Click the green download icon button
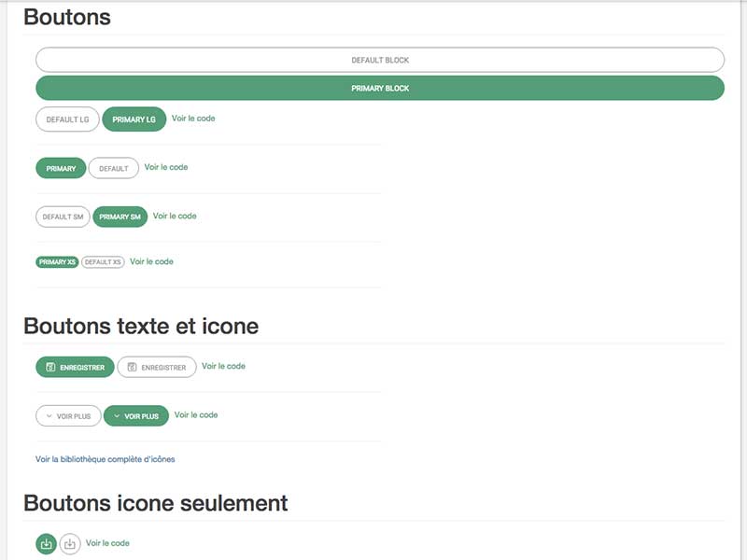The height and width of the screenshot is (560, 747). 46,544
